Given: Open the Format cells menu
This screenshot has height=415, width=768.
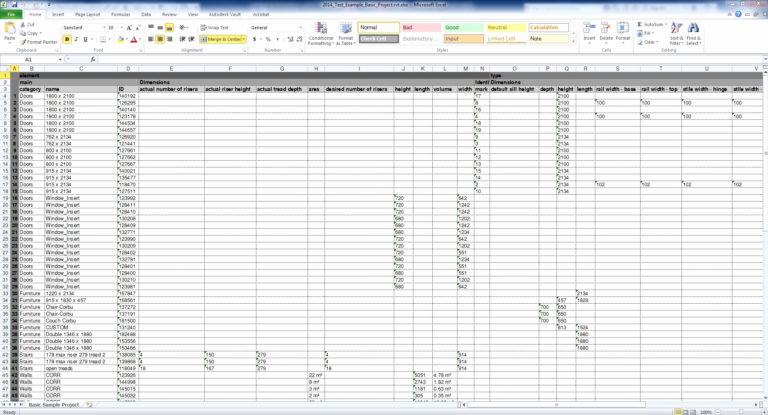Looking at the screenshot, I should (x=623, y=32).
